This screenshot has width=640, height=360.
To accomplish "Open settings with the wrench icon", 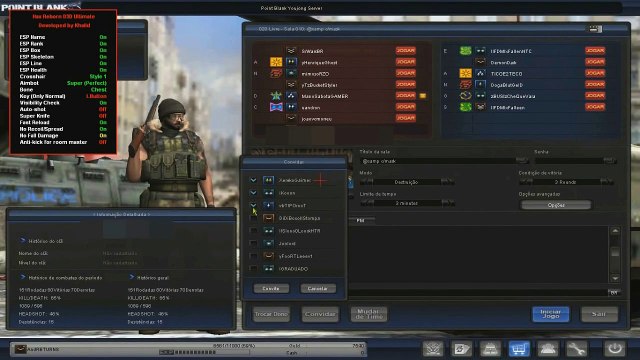I will coord(576,349).
